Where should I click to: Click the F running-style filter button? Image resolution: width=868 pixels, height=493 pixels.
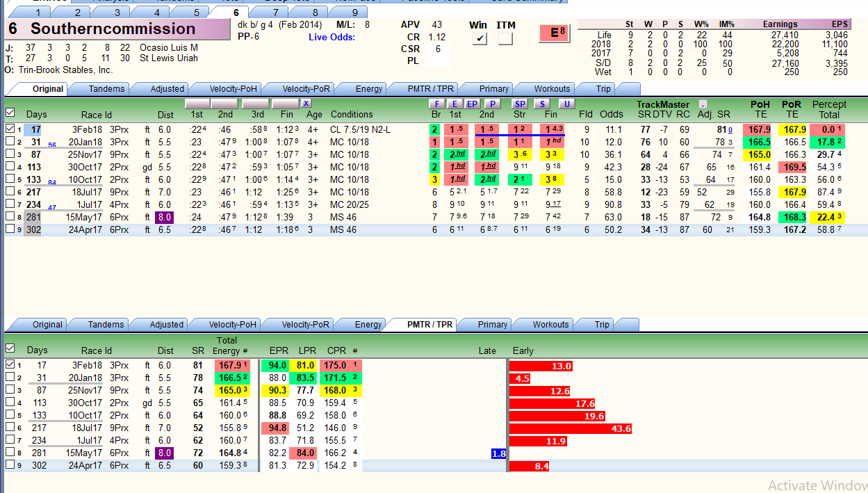(436, 104)
